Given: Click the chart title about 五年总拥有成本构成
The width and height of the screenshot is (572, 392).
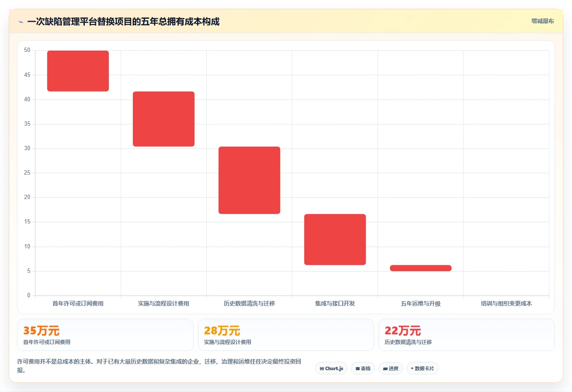Looking at the screenshot, I should (x=123, y=21).
